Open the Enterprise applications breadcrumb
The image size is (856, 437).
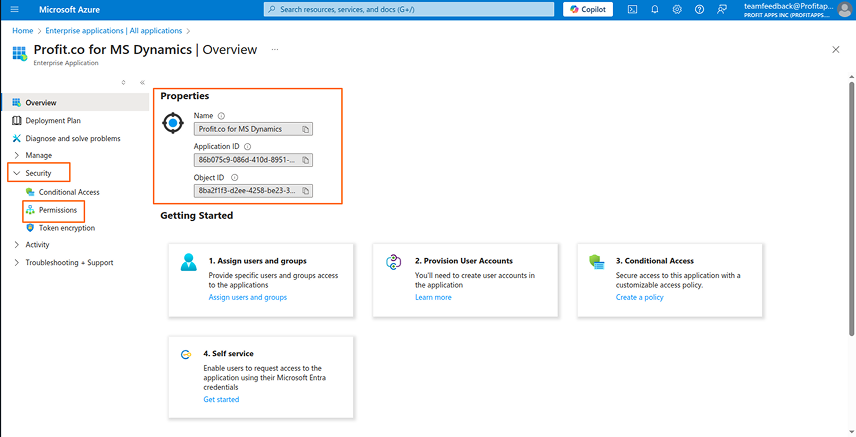114,31
